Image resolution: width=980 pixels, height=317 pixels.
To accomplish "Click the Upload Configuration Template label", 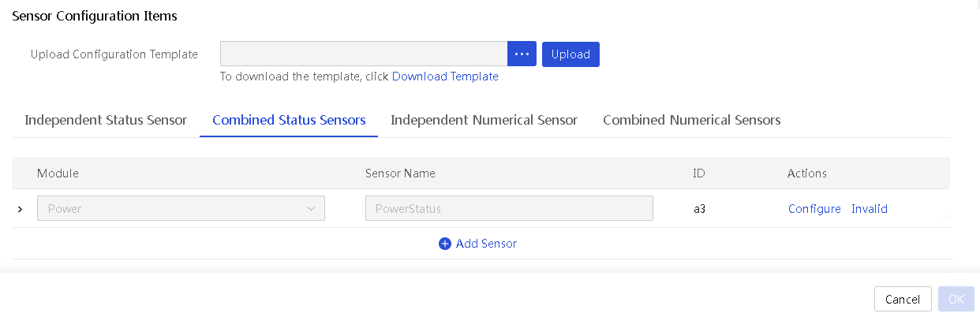I will point(114,54).
